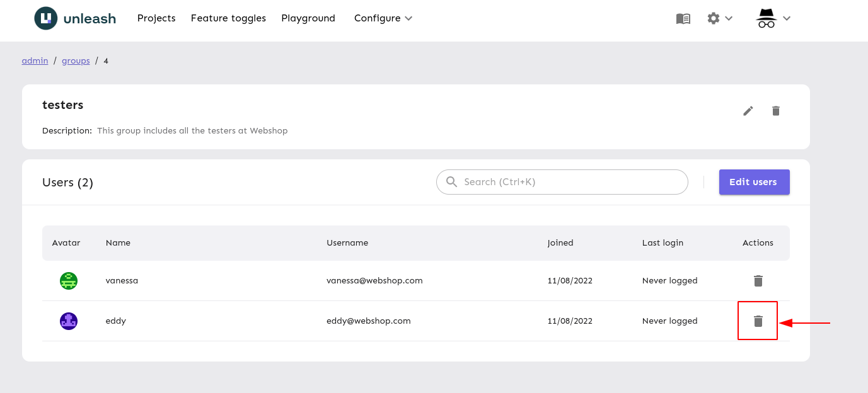Select vanessa's green avatar thumbnail

point(68,280)
